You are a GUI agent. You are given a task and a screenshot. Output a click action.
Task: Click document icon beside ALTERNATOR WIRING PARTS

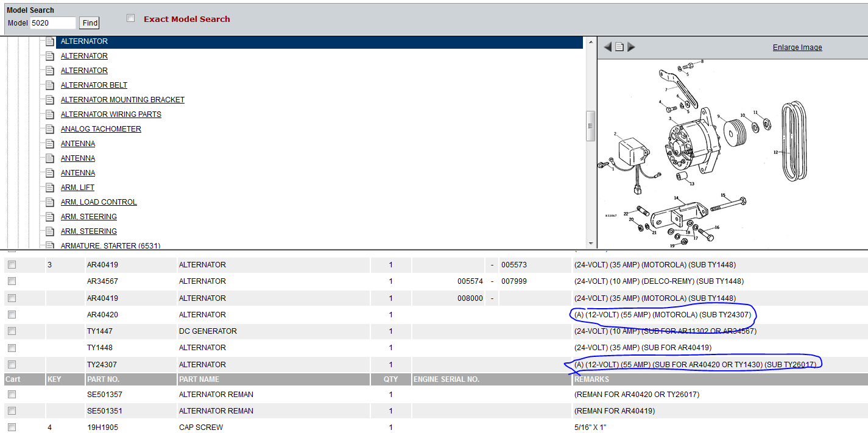[50, 114]
